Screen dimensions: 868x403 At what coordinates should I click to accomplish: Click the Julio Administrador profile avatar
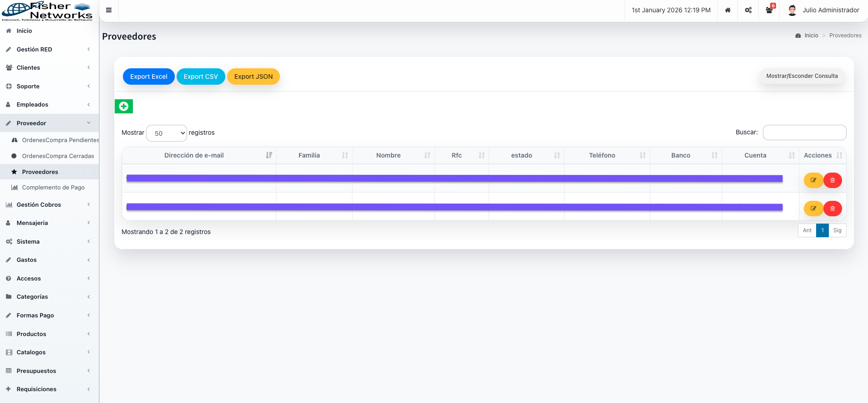[792, 10]
